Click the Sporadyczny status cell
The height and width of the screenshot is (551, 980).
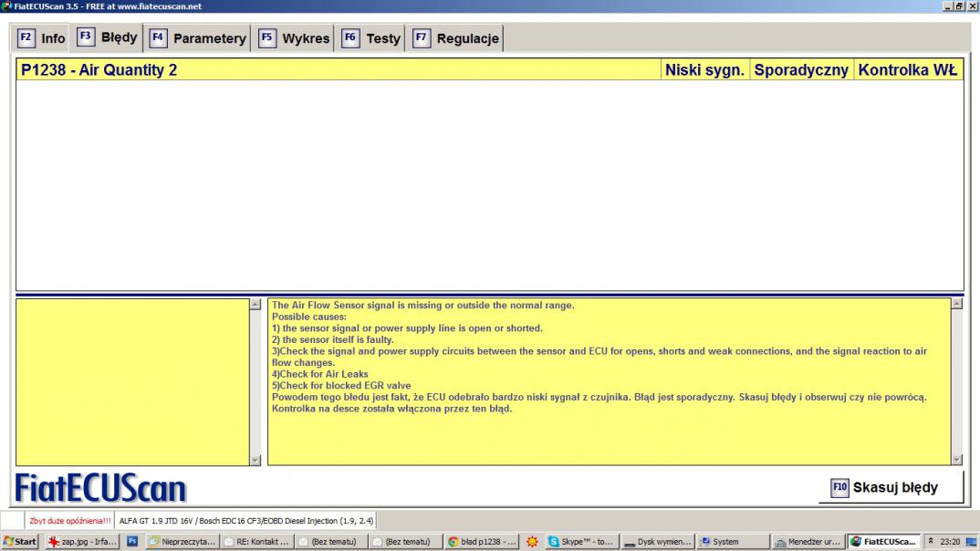(800, 69)
